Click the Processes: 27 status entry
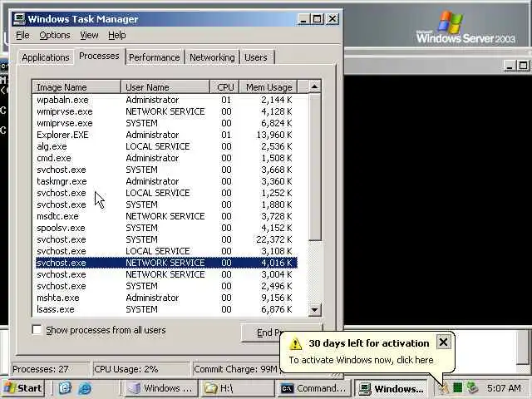 (50, 369)
